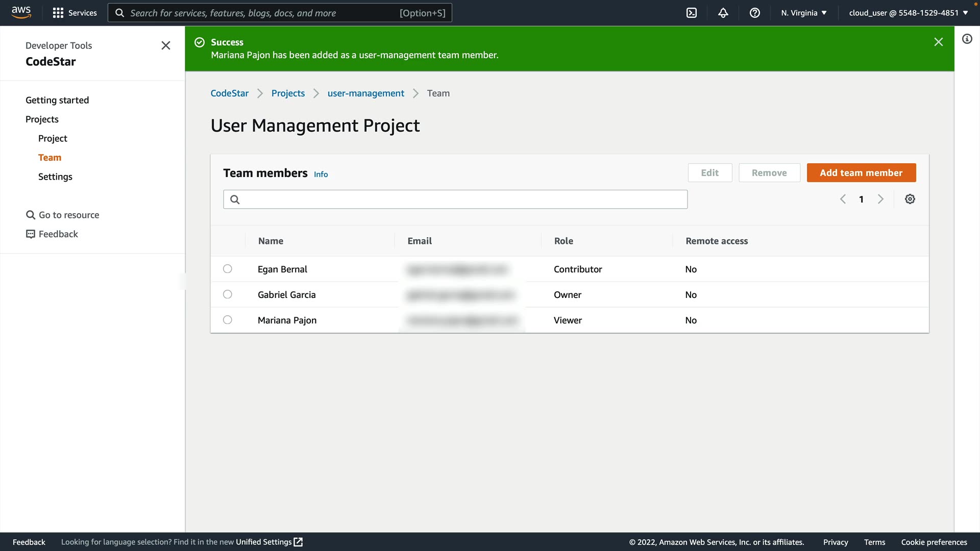Close the CodeStar navigation sidebar

(x=166, y=45)
